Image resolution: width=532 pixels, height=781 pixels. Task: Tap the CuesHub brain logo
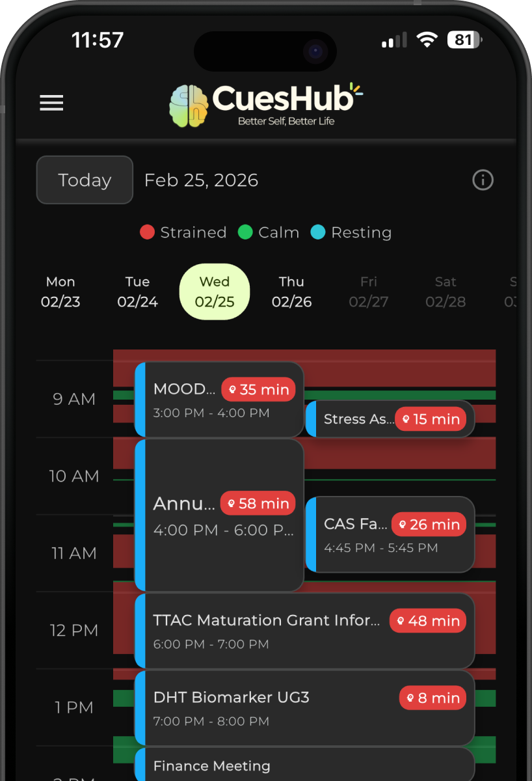189,105
